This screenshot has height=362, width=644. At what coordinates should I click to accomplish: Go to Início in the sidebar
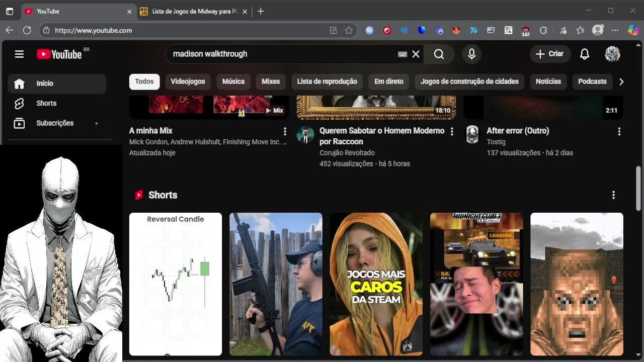pyautogui.click(x=57, y=83)
